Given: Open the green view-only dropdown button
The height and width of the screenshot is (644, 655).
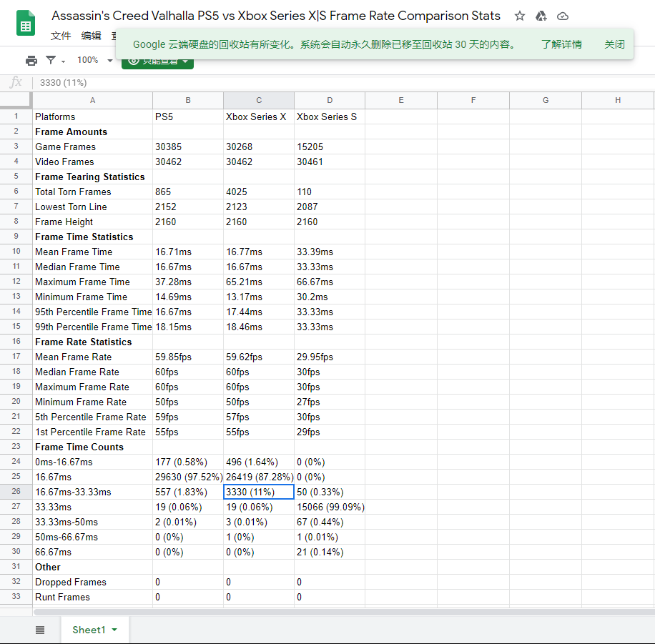Looking at the screenshot, I should point(157,61).
